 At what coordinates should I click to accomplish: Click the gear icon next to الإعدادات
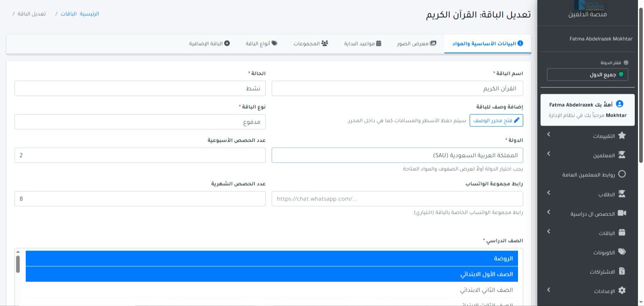622,290
